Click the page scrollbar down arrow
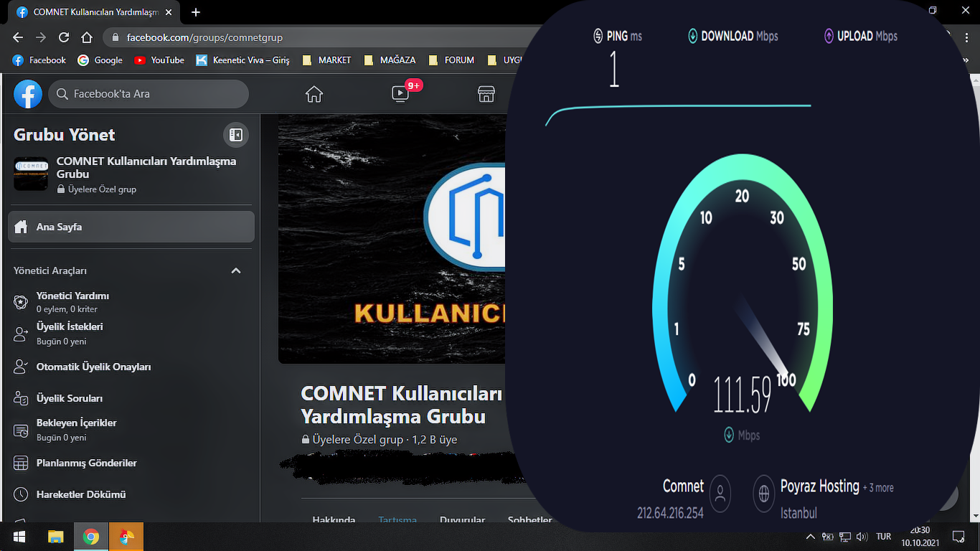Viewport: 980px width, 551px height. [974, 517]
